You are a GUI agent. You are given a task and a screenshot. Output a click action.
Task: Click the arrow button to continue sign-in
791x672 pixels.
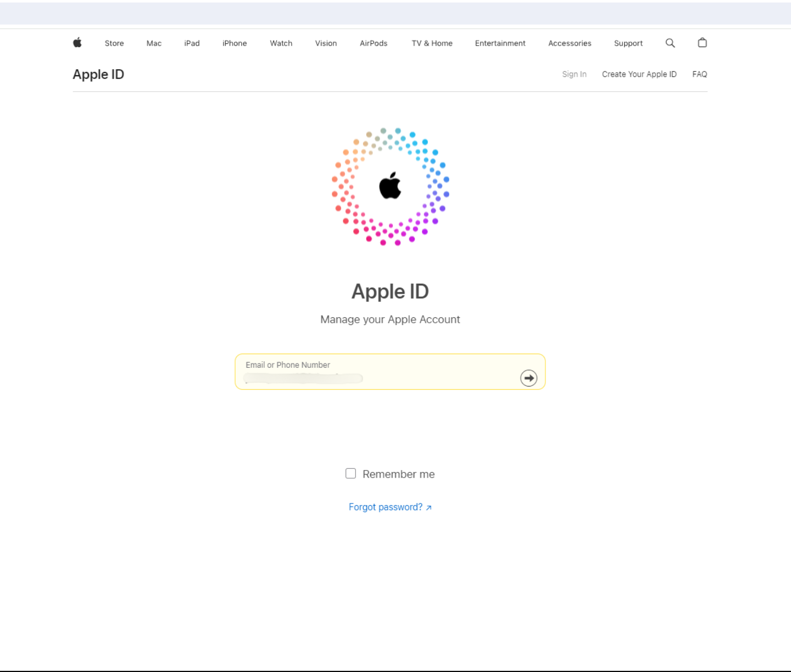(528, 378)
